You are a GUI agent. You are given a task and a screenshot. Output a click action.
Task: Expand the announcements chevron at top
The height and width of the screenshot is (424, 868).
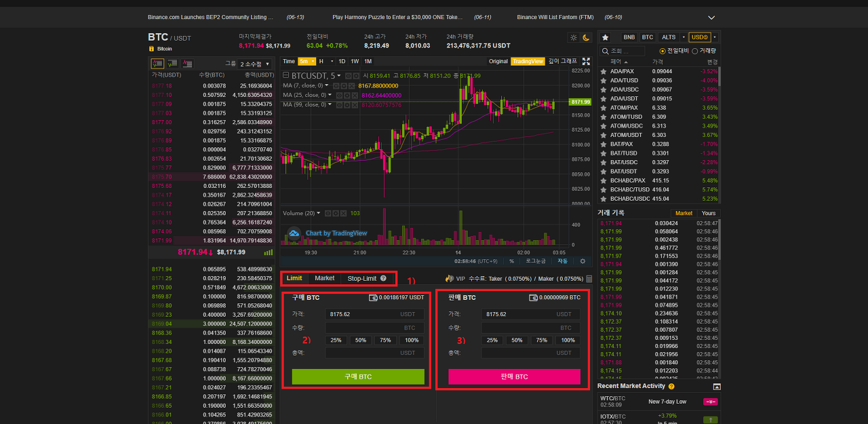tap(711, 17)
